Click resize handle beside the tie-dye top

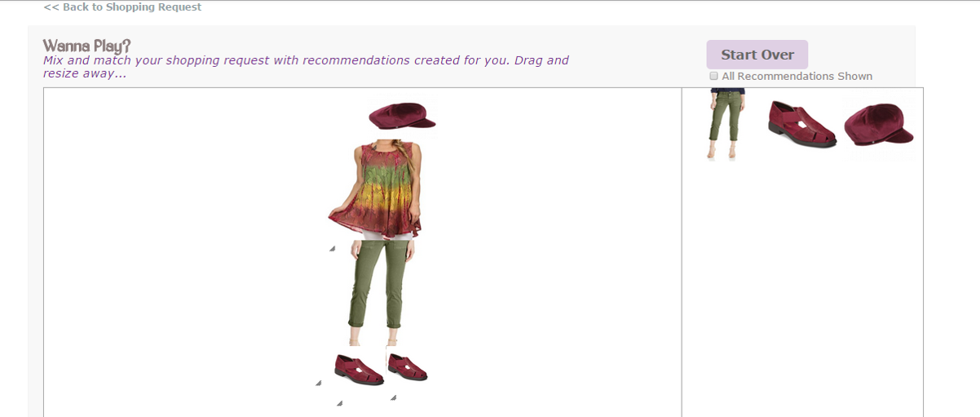tap(332, 248)
